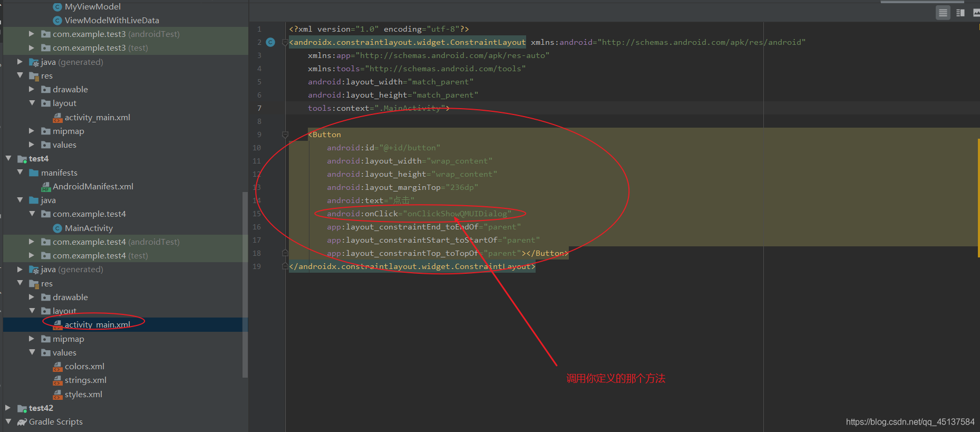Collapse the layout folder above the test4 module
Screen dimensions: 980x432
(32, 103)
